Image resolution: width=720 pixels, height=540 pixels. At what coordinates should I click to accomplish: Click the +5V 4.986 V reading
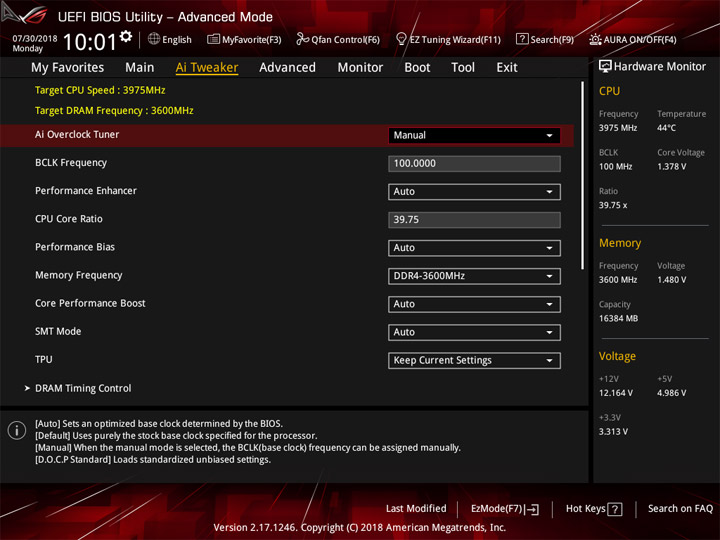coord(671,393)
